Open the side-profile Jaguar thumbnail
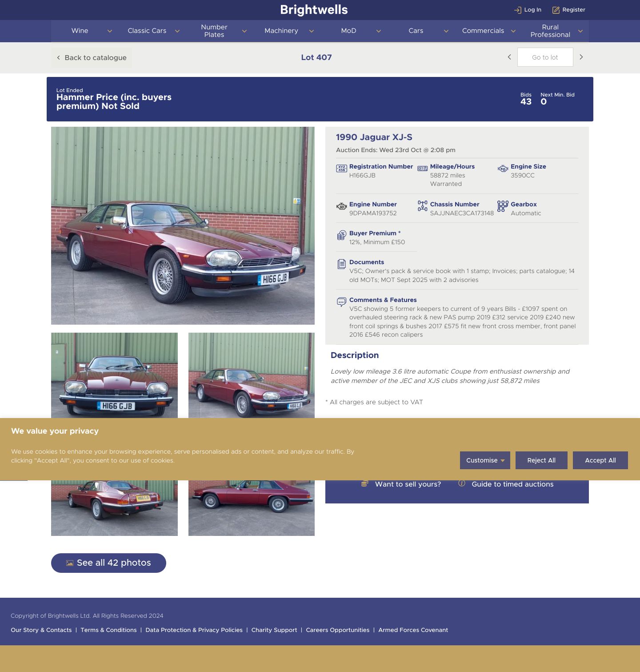Screen dimensions: 640x672 252,508
